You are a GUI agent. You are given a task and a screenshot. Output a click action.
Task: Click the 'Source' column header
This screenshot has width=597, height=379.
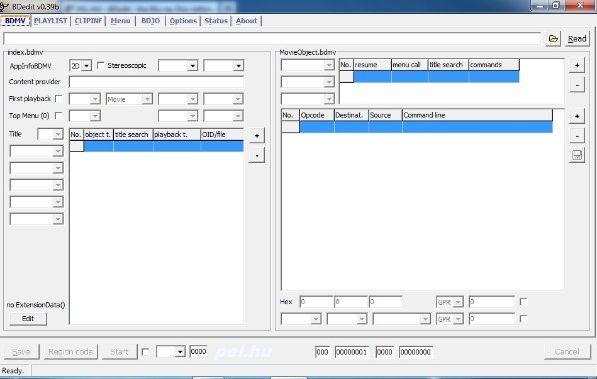[x=385, y=115]
